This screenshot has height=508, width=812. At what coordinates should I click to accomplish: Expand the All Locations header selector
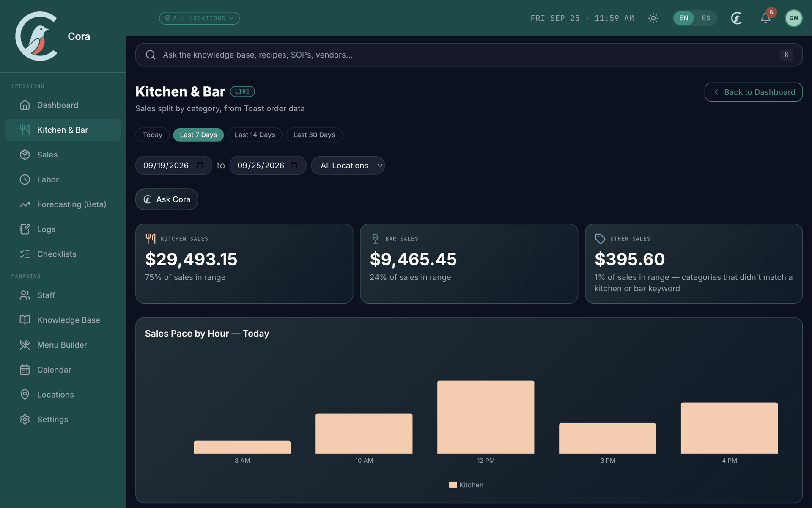(199, 18)
